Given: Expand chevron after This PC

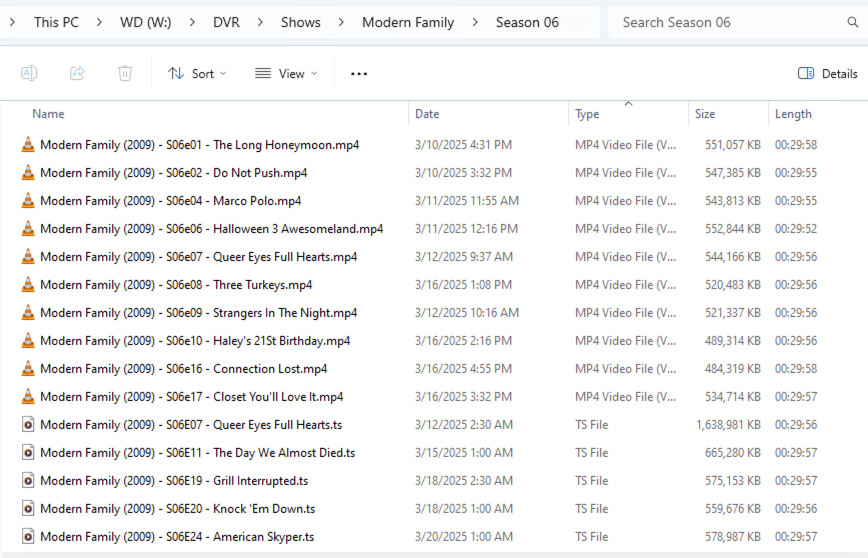Looking at the screenshot, I should click(99, 22).
